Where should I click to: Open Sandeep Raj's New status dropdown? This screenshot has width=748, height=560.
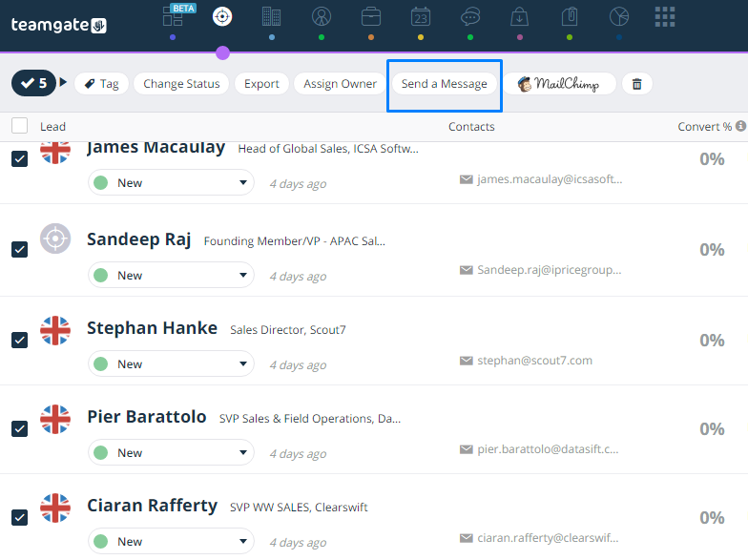point(171,275)
